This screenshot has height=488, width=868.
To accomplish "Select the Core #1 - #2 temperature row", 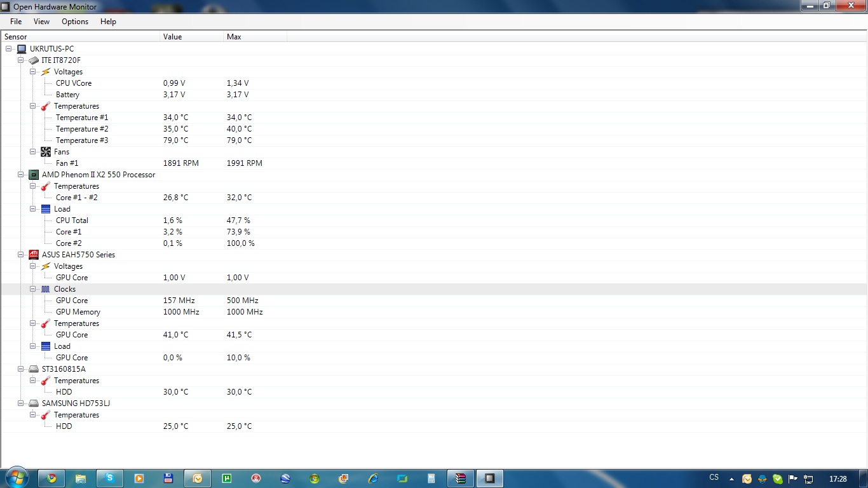I will pyautogui.click(x=434, y=198).
